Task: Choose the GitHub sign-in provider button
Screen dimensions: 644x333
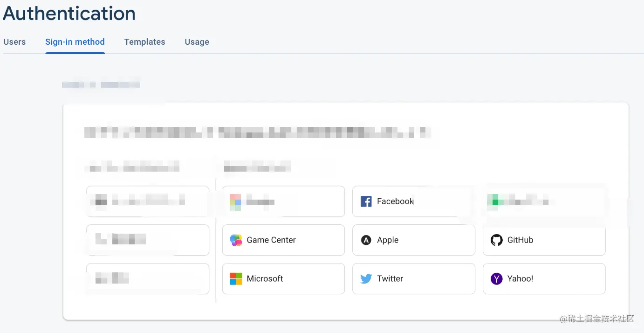Action: pyautogui.click(x=544, y=240)
